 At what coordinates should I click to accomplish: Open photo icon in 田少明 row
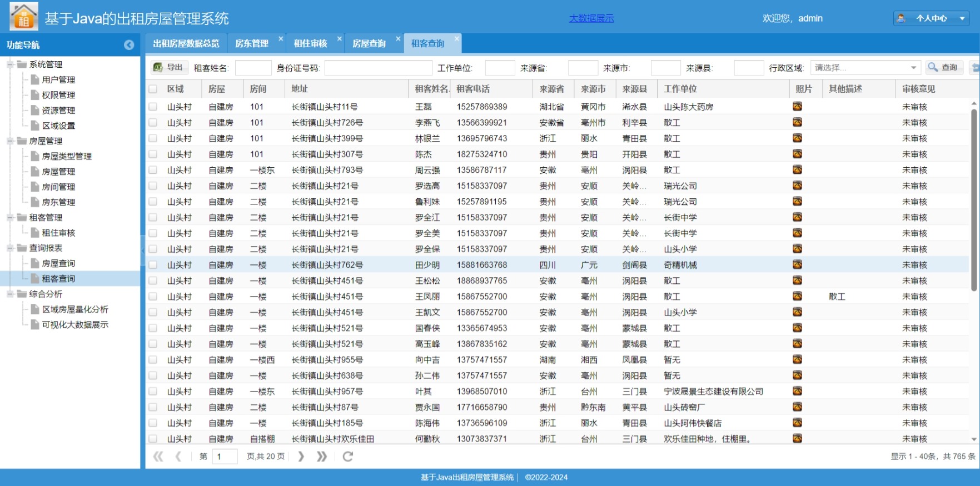click(x=797, y=264)
